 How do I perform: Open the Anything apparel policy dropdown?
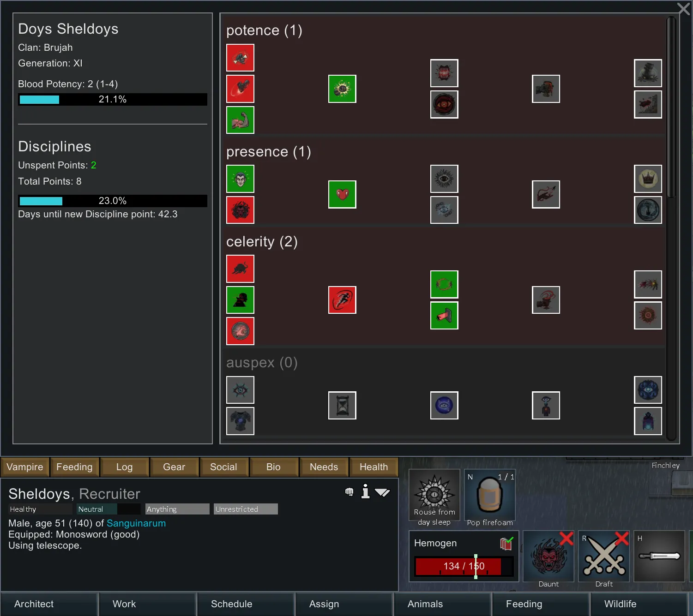click(x=177, y=509)
